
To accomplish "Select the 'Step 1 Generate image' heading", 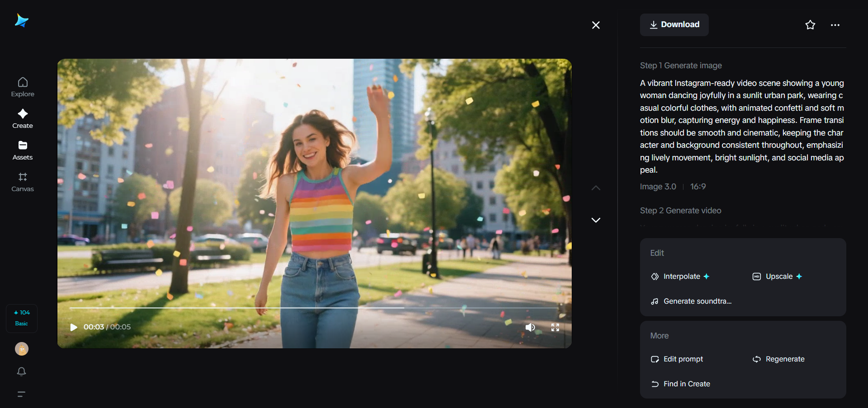I will [x=681, y=66].
